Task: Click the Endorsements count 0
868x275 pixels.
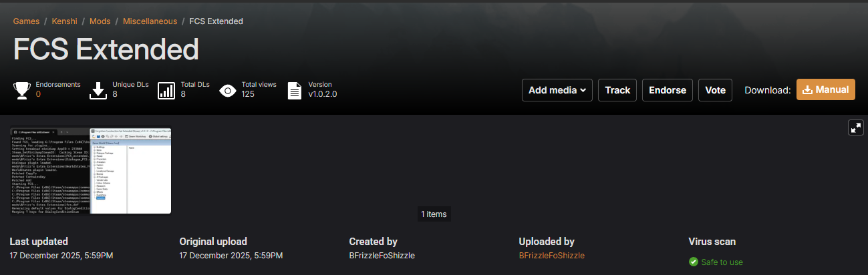Action: pos(38,94)
